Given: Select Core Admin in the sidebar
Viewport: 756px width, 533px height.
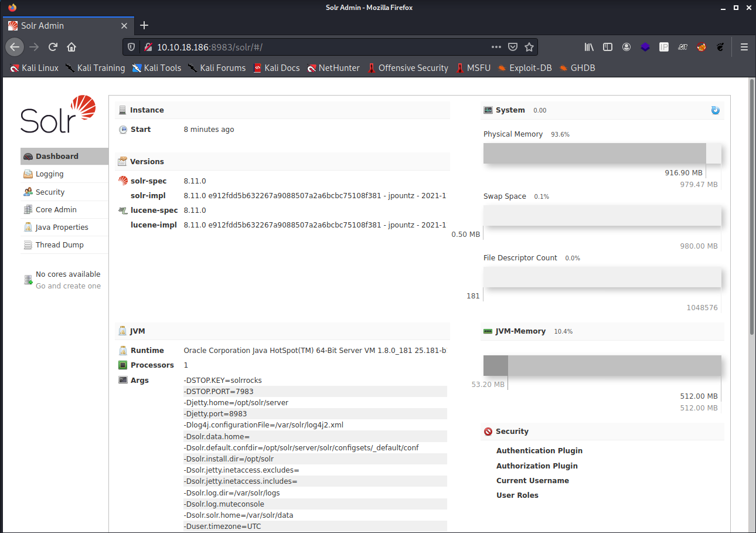Looking at the screenshot, I should [x=56, y=209].
